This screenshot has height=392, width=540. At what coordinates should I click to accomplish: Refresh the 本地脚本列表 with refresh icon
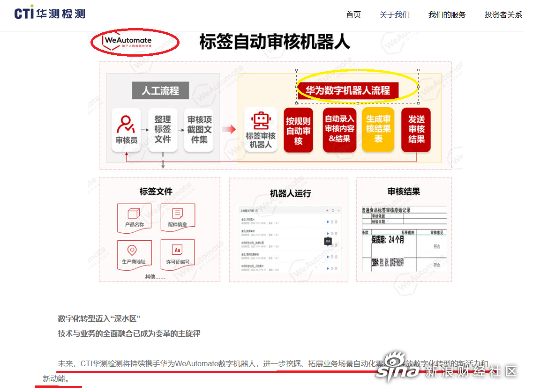tap(333, 210)
